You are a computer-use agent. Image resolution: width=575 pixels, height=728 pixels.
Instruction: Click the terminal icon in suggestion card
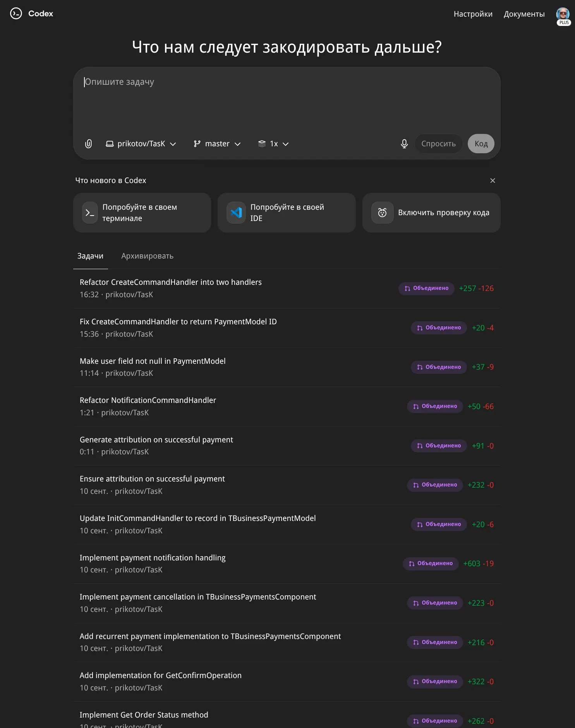(x=90, y=213)
